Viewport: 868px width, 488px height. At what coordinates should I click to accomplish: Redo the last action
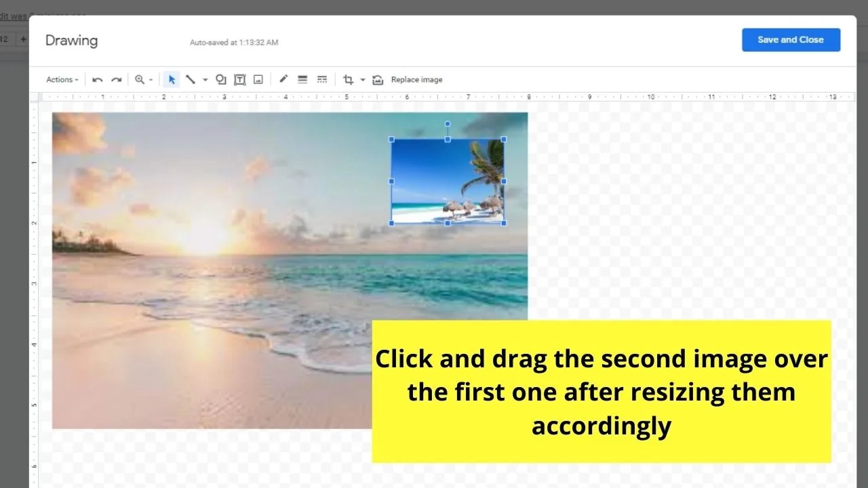115,79
